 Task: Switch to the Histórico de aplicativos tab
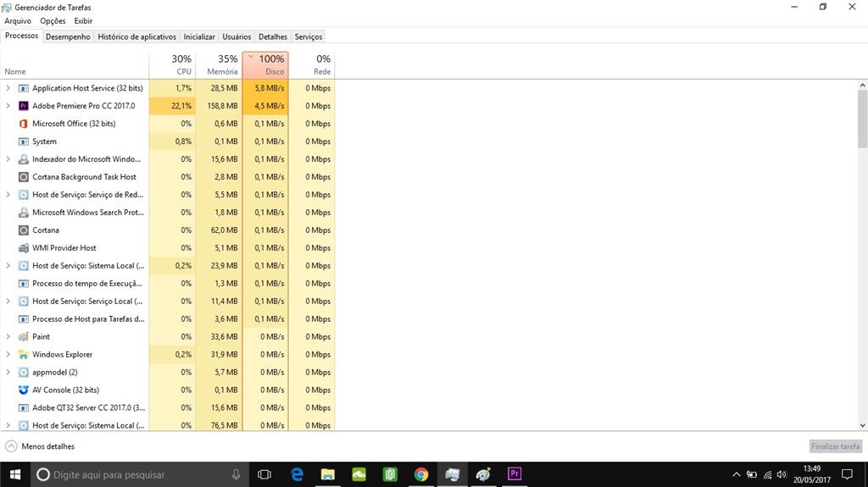click(x=136, y=36)
